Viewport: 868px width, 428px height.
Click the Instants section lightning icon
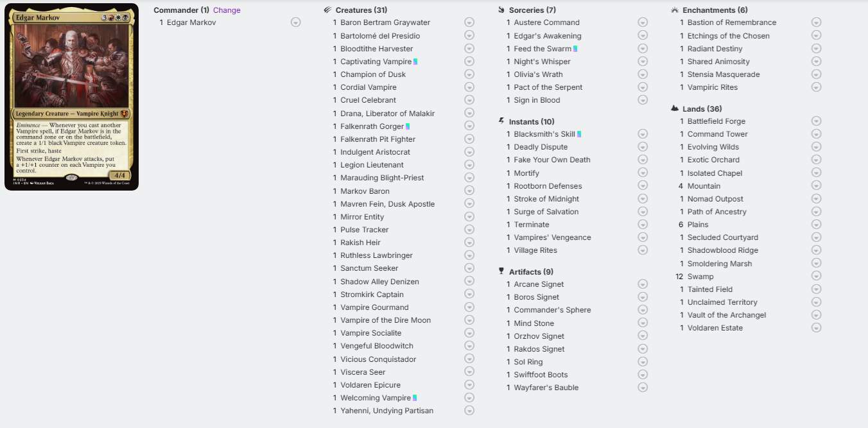tap(501, 121)
